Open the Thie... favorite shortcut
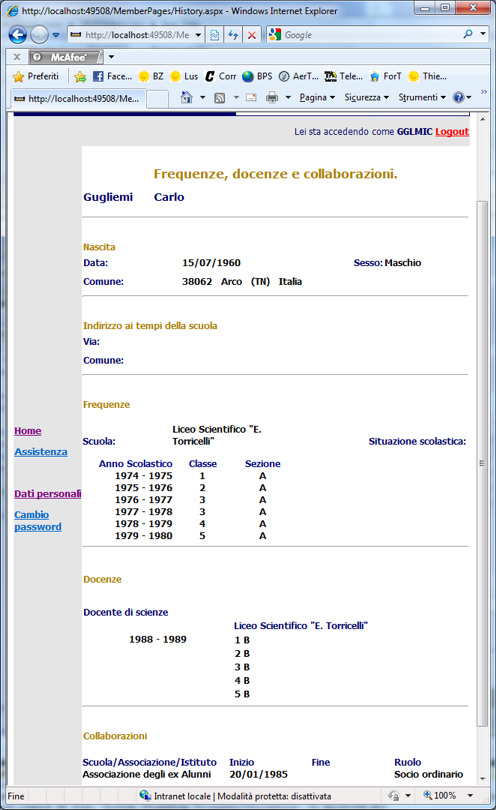Viewport: 496px width, 810px height. pos(427,76)
